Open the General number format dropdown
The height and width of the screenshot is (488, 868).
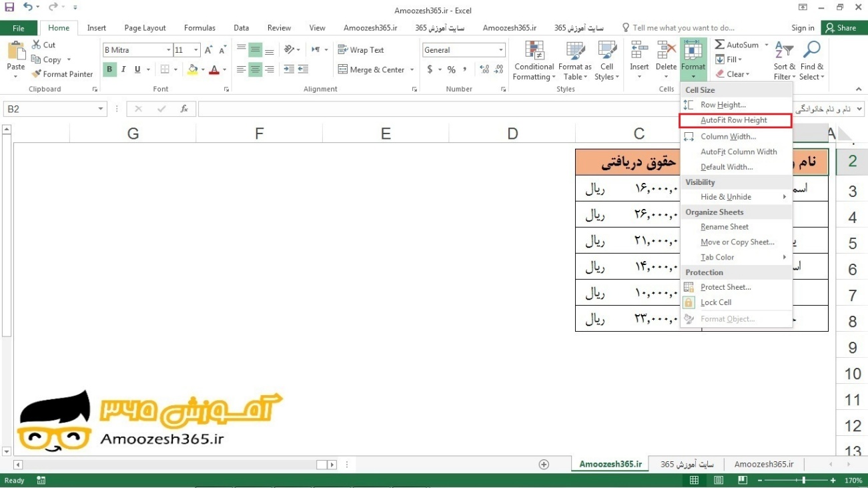(500, 50)
